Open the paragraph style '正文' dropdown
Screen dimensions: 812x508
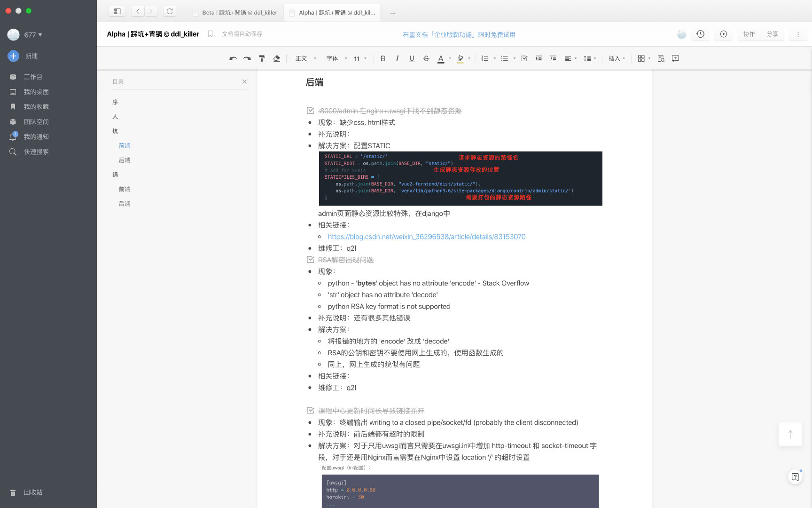306,58
